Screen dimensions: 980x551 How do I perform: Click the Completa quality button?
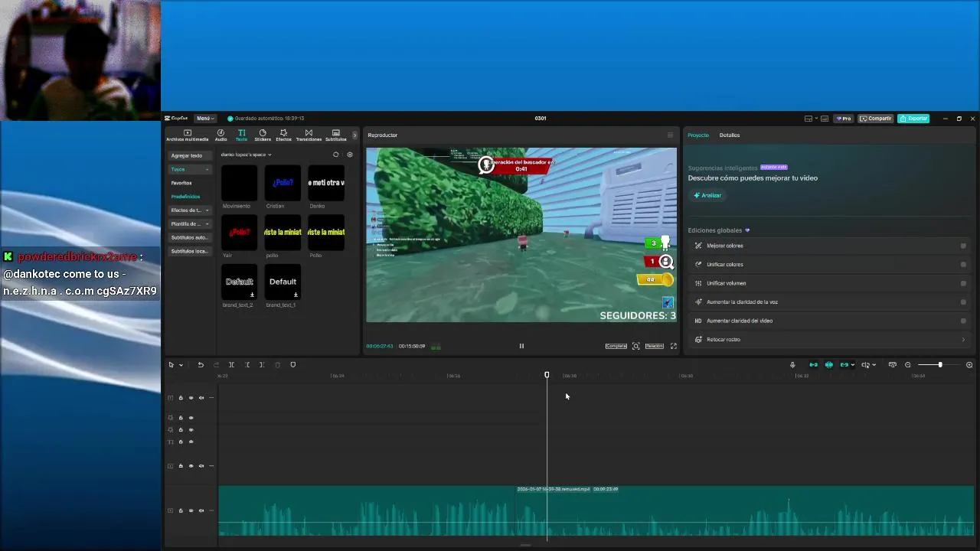[616, 346]
